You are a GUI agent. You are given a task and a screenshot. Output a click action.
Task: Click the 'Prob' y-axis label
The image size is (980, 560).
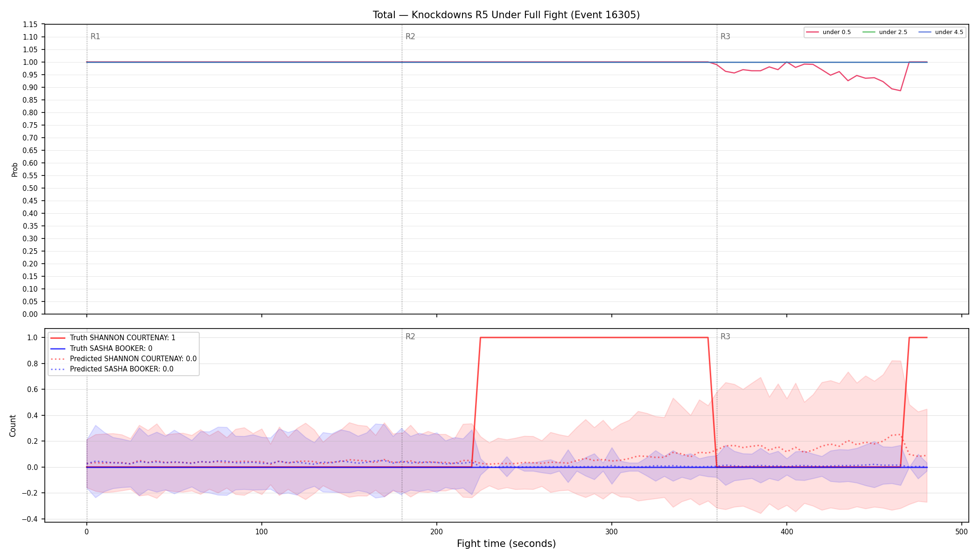click(14, 169)
